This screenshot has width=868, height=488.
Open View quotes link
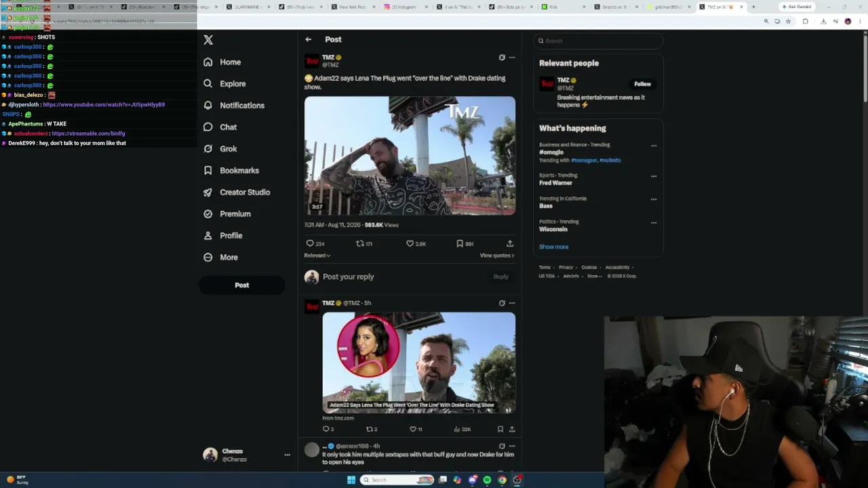tap(497, 256)
